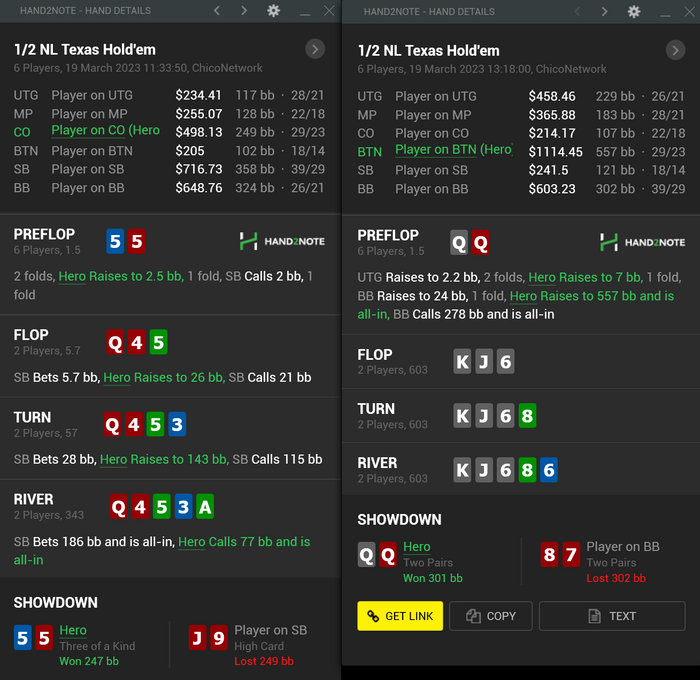Click red 7 card in right showdown
This screenshot has height=680, width=700.
[x=571, y=555]
